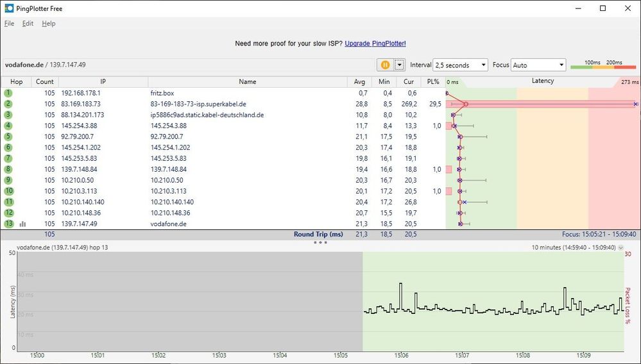Click the PL% column header
641x364 pixels.
(x=433, y=81)
